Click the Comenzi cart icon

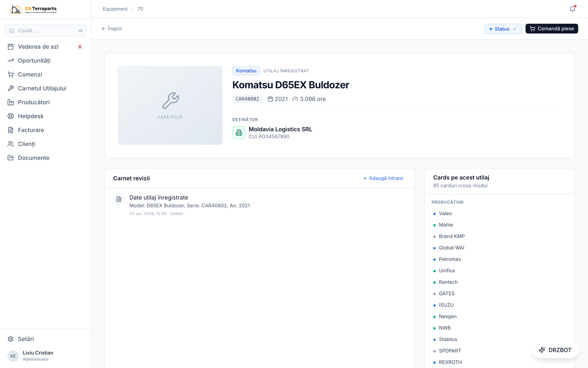point(10,74)
